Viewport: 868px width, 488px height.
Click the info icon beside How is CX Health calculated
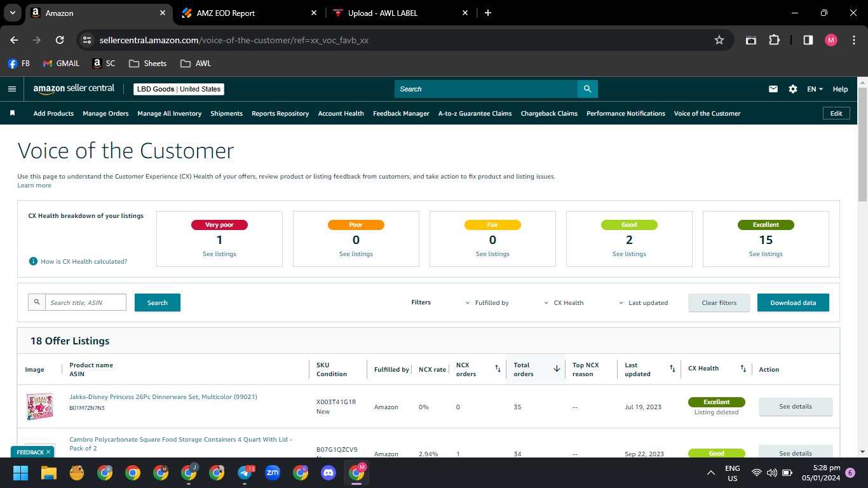[x=33, y=261]
